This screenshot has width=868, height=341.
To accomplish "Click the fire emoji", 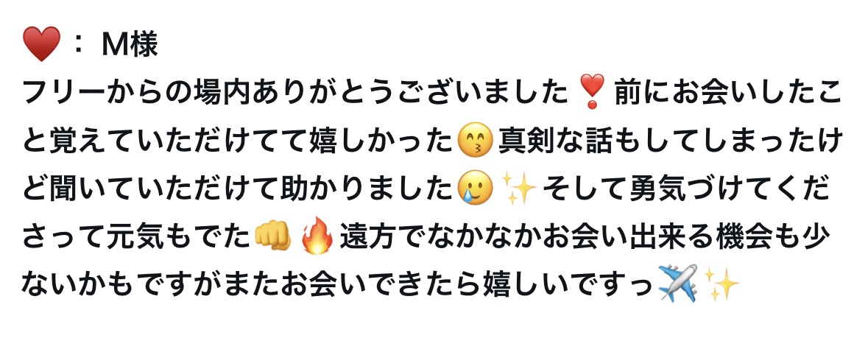I will pos(317,236).
